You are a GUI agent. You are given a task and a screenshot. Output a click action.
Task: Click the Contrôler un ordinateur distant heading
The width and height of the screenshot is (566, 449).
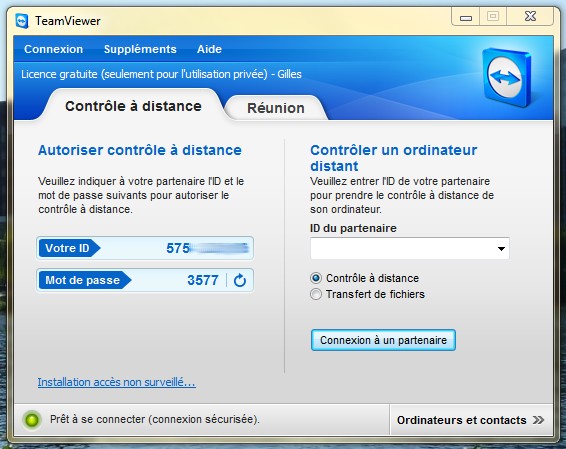pos(394,158)
